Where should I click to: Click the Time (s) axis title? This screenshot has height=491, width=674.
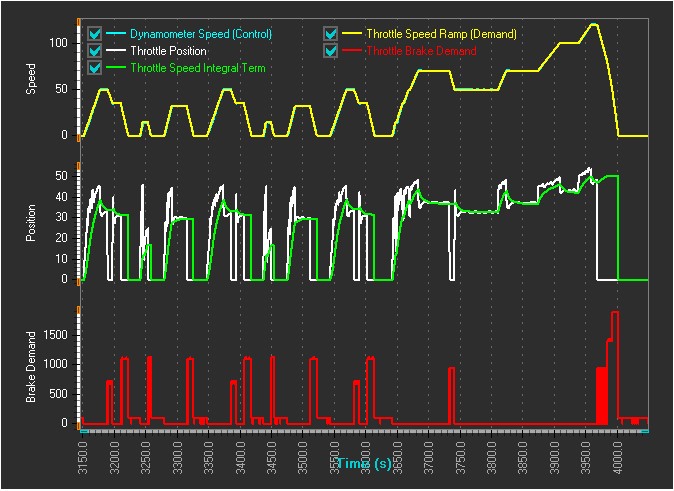coord(365,464)
